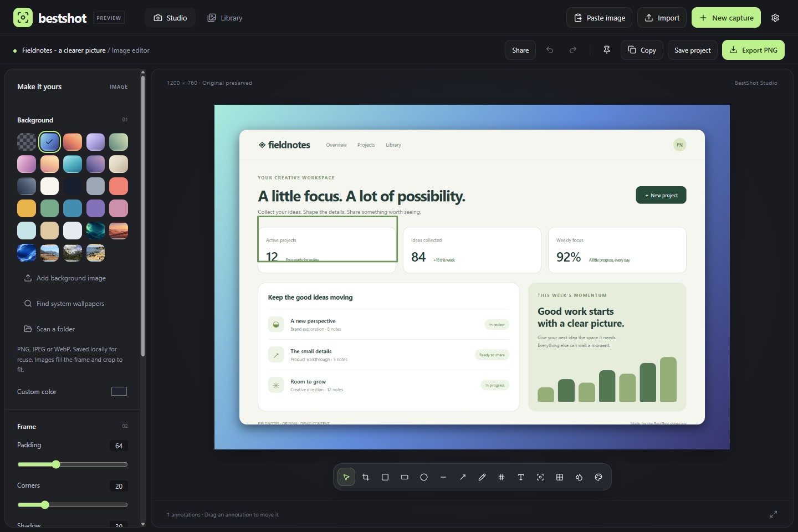Select the transparent checkerboard background swatch
The width and height of the screenshot is (798, 532).
point(27,142)
